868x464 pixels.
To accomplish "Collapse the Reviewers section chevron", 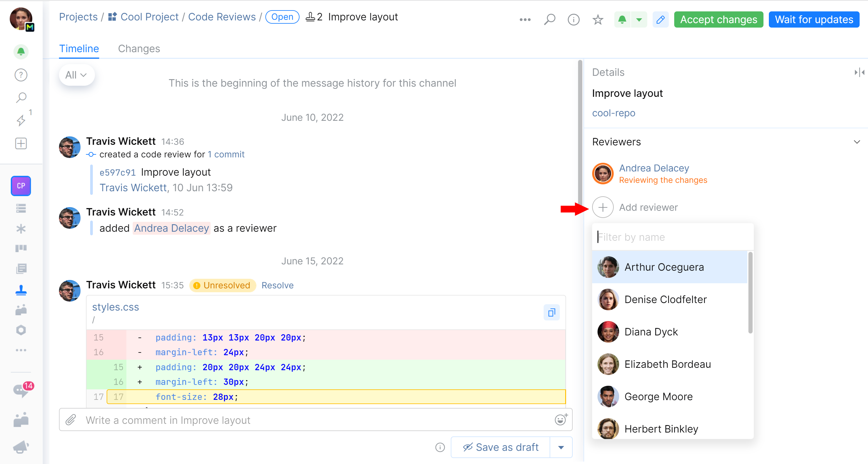I will pos(857,141).
